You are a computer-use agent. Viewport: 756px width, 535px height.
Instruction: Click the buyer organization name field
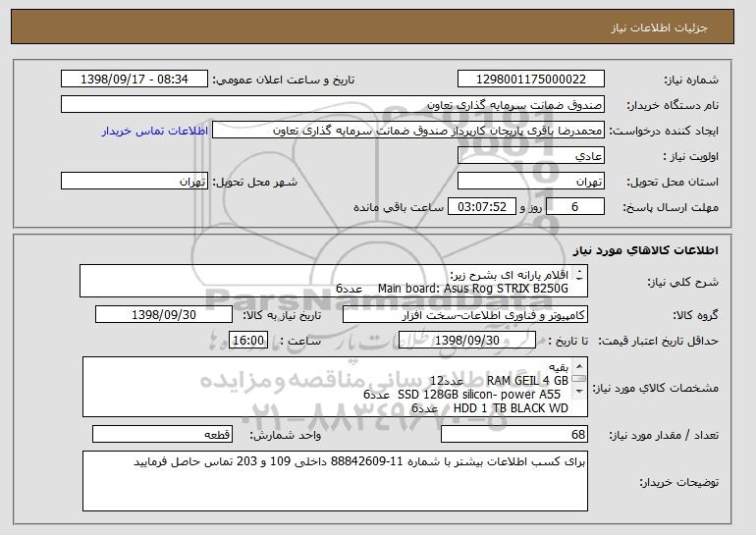333,105
